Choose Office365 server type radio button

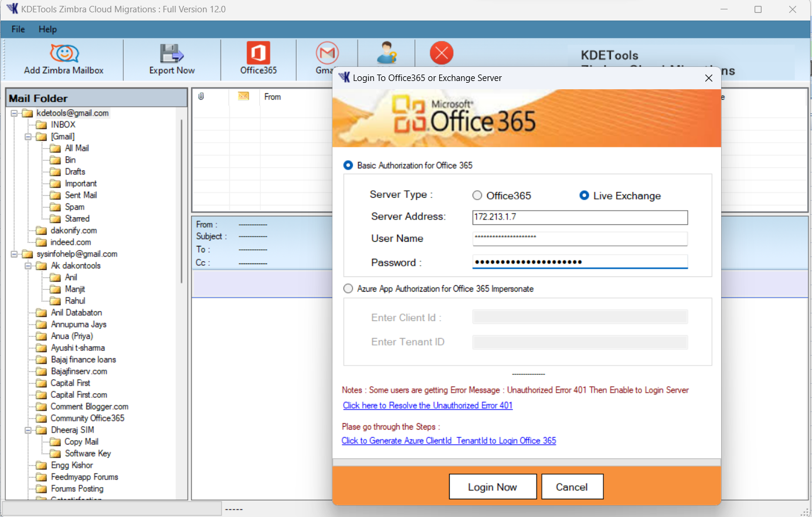477,195
